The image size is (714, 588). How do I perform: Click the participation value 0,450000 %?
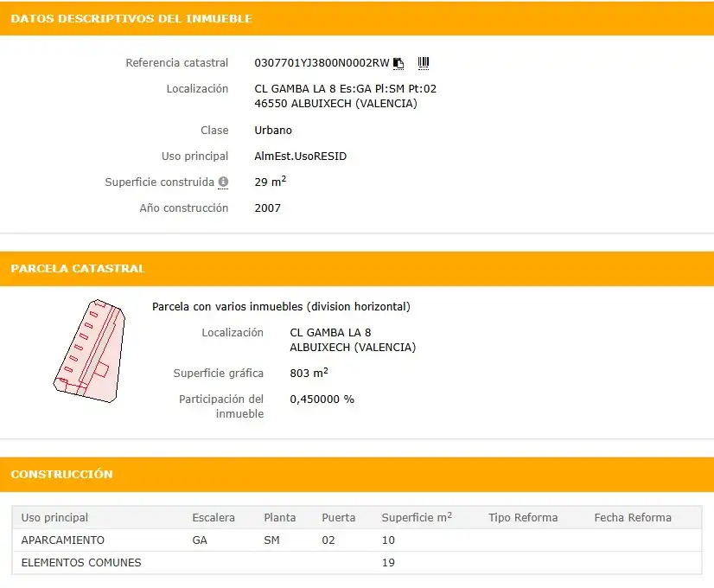coord(322,399)
